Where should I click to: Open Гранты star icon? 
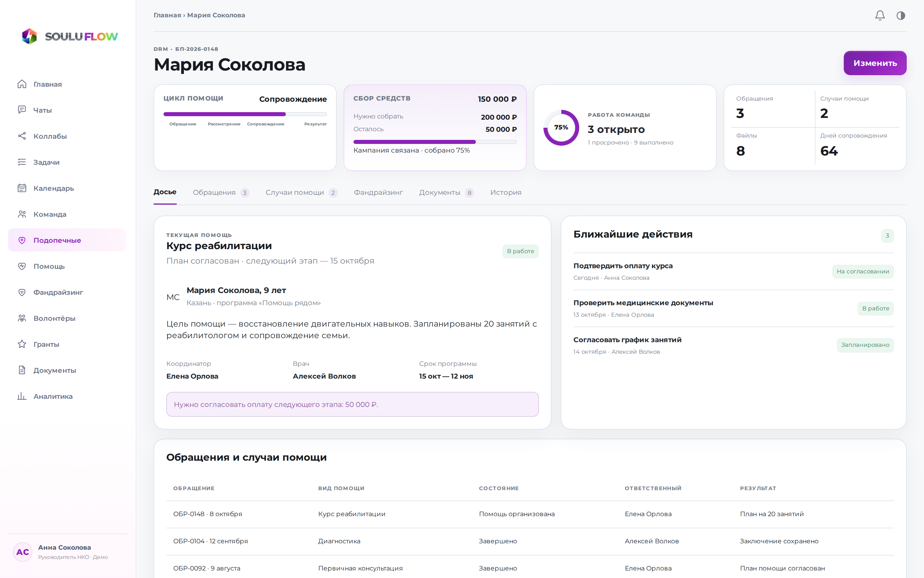pos(22,344)
